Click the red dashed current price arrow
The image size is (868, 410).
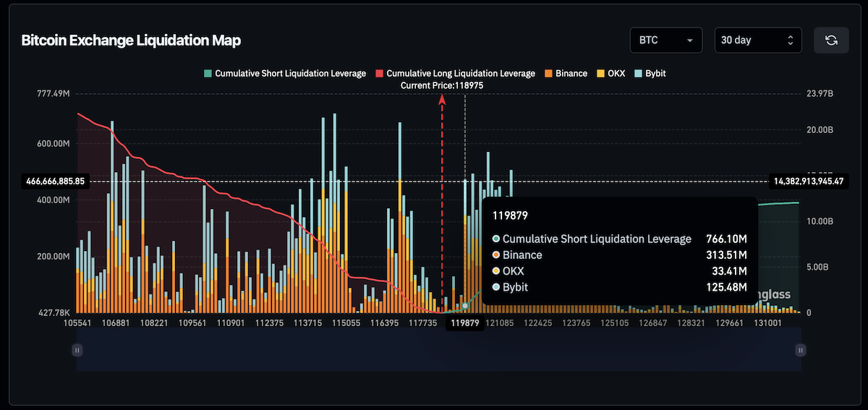[442, 204]
